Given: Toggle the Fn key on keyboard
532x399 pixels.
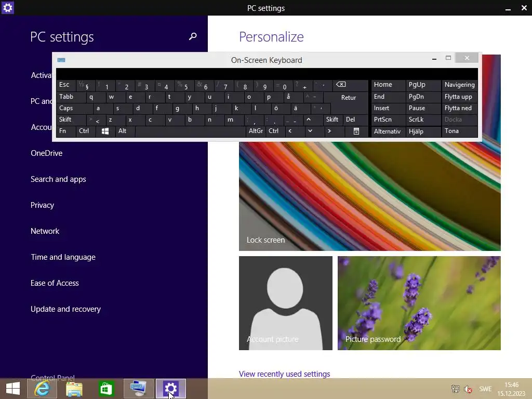Looking at the screenshot, I should (x=66, y=131).
